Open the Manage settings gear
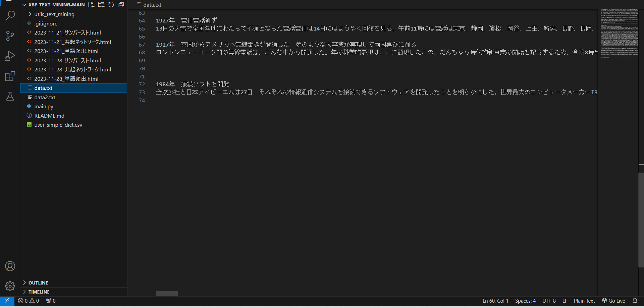 [10, 286]
